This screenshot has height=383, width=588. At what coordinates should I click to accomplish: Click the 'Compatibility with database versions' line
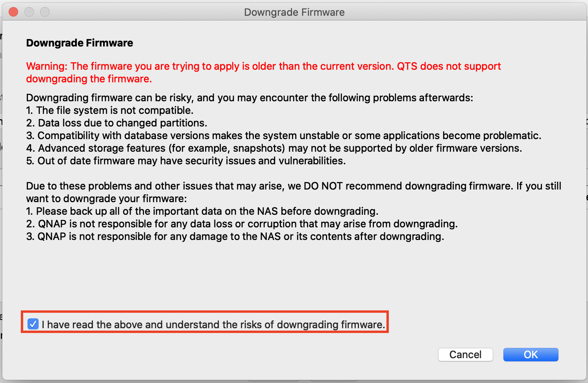(x=284, y=136)
